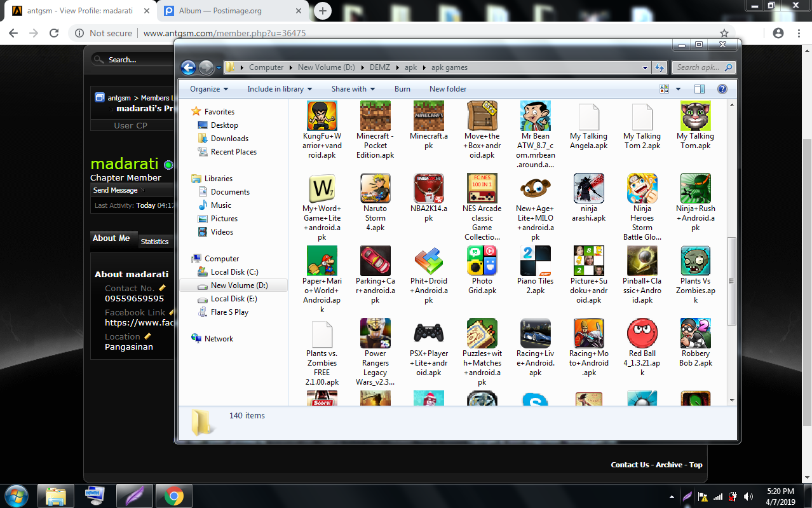Select the ninja arashi.apk icon

click(x=589, y=188)
